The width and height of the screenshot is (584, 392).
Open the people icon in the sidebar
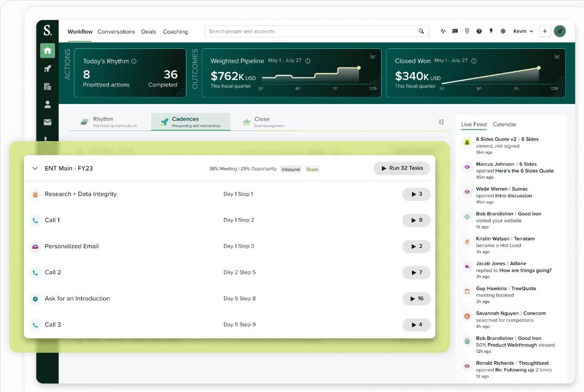47,104
